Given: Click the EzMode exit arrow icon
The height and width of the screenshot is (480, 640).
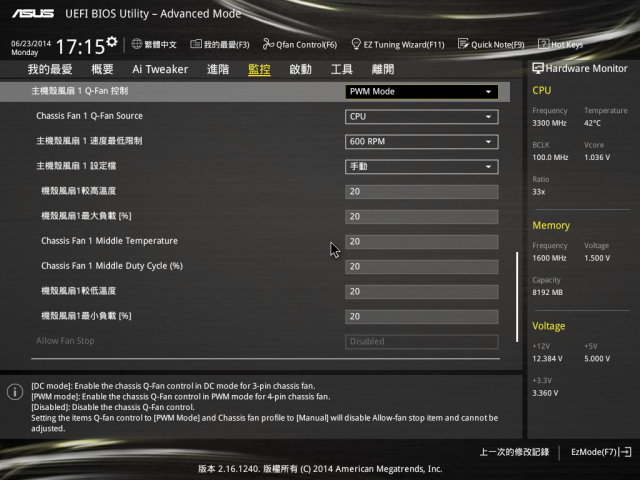Looking at the screenshot, I should (x=626, y=452).
